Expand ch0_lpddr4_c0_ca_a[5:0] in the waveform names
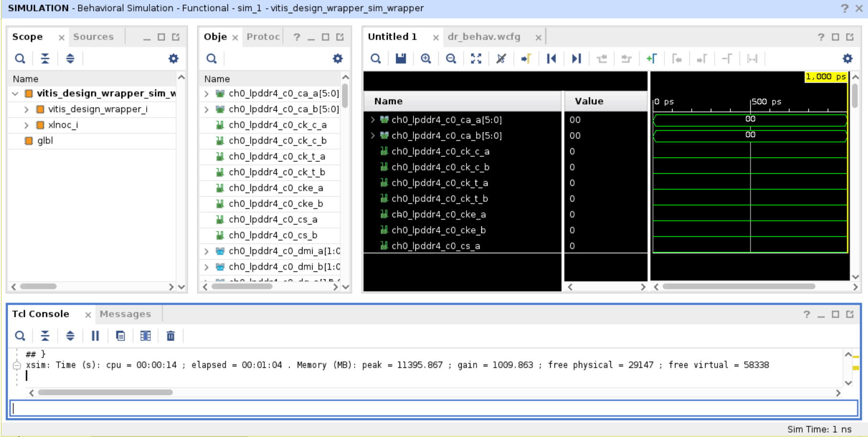Image resolution: width=868 pixels, height=437 pixels. click(x=373, y=120)
